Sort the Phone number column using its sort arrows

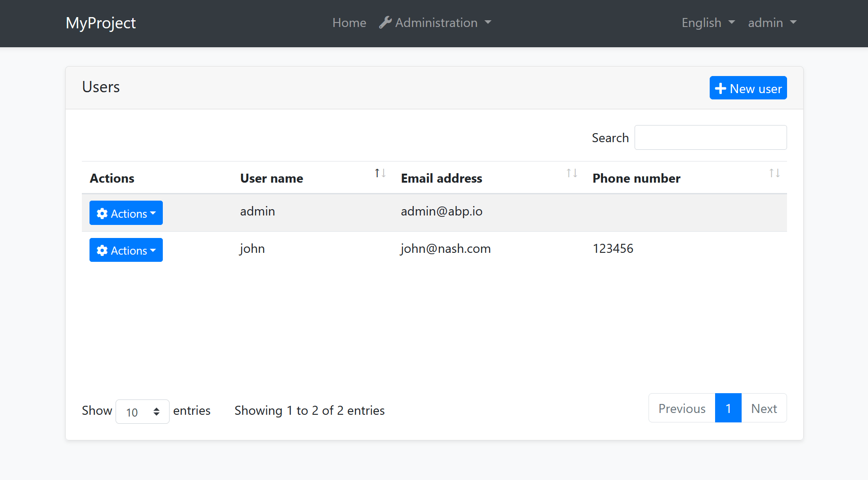pos(774,172)
